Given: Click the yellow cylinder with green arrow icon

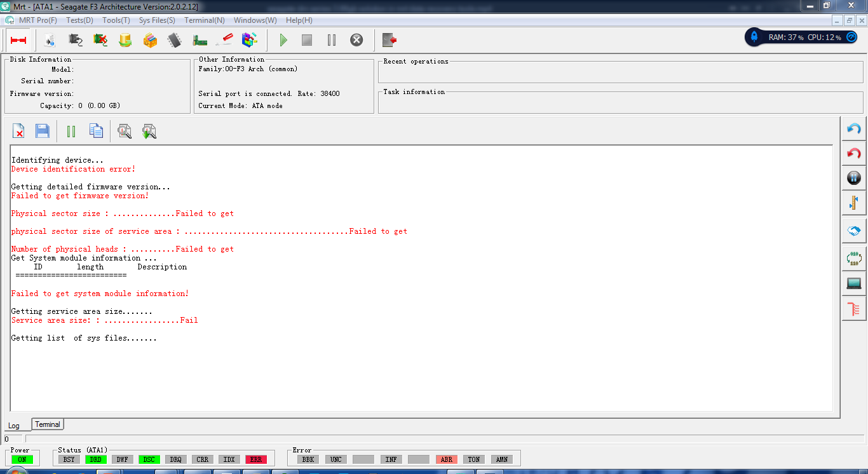Looking at the screenshot, I should [x=125, y=40].
